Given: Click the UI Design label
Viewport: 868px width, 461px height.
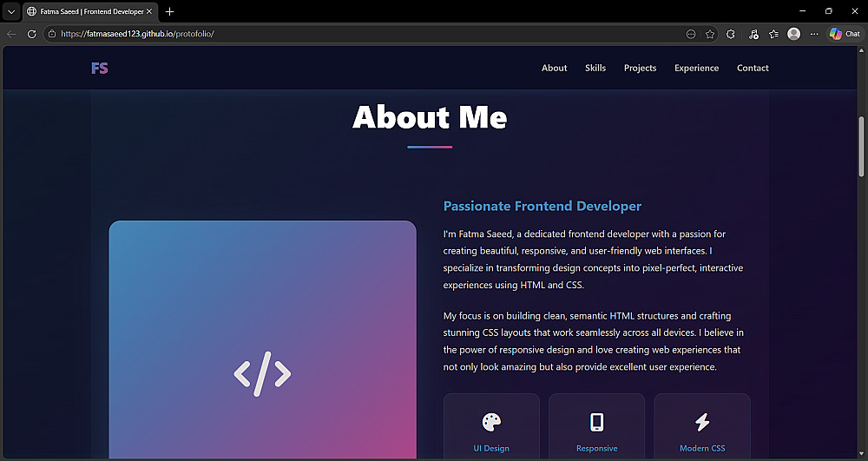Looking at the screenshot, I should (x=491, y=448).
